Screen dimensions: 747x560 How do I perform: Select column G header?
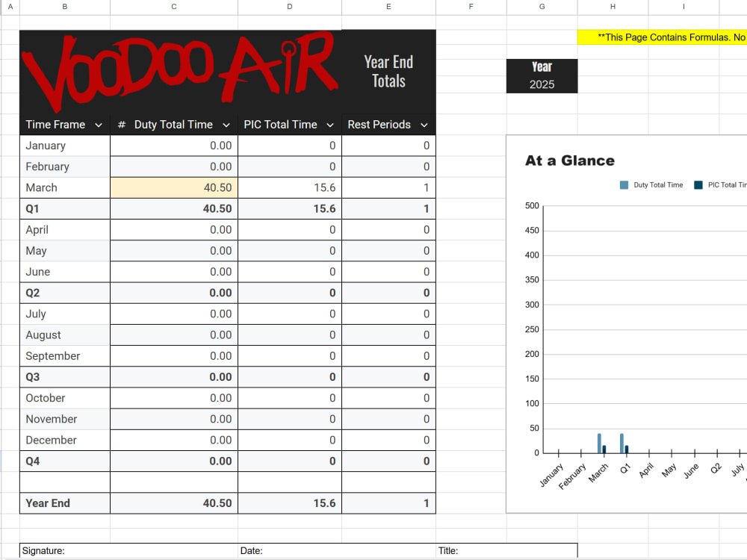point(542,7)
